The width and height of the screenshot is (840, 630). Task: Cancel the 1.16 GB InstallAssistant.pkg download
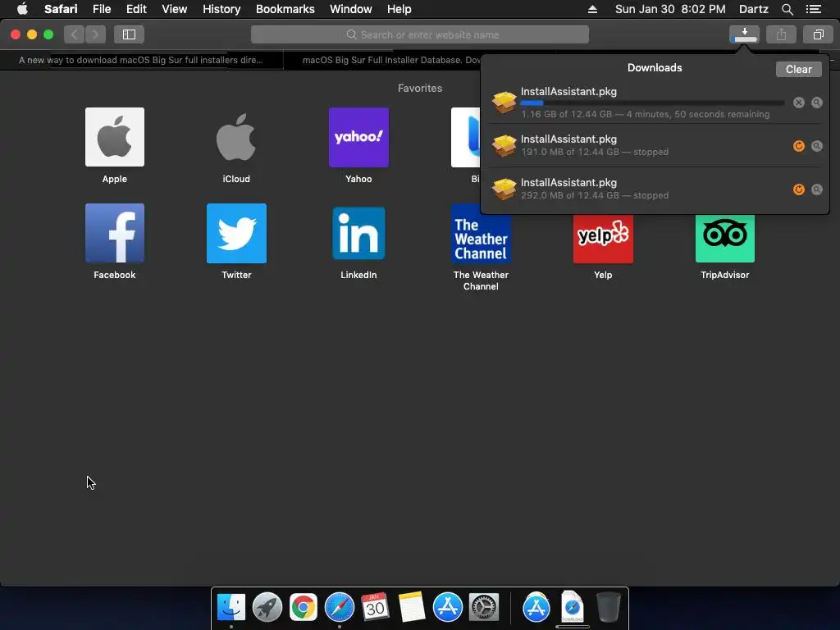tap(799, 103)
